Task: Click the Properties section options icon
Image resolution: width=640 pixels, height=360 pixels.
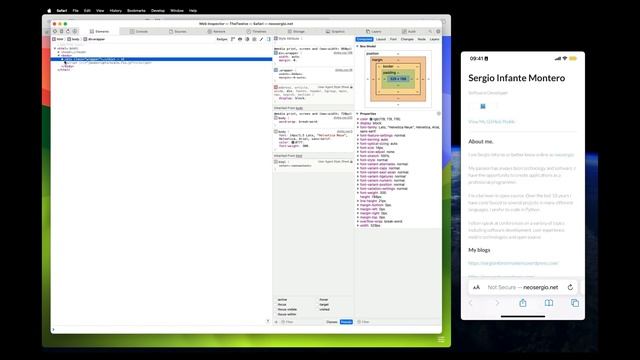Action: 439,114
